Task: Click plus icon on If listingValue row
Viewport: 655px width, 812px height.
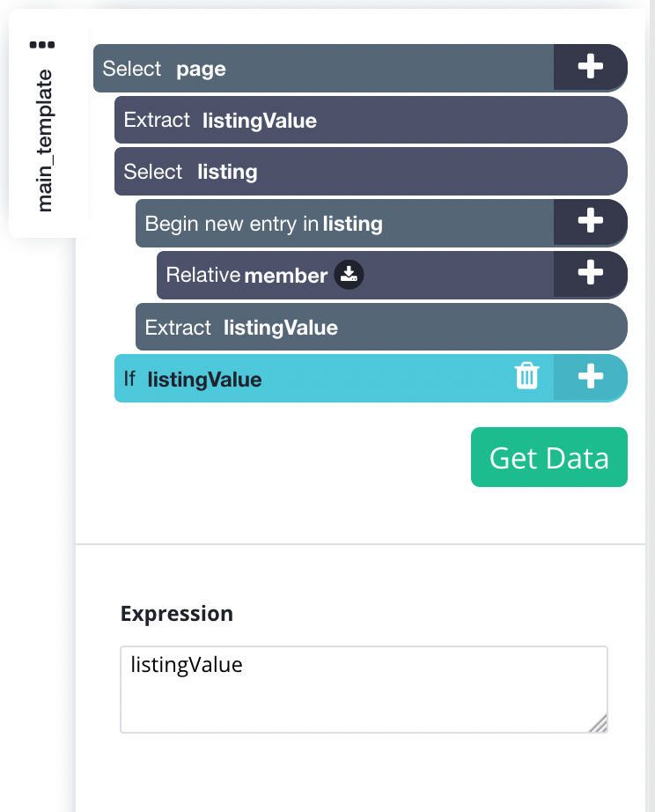Action: coord(590,377)
